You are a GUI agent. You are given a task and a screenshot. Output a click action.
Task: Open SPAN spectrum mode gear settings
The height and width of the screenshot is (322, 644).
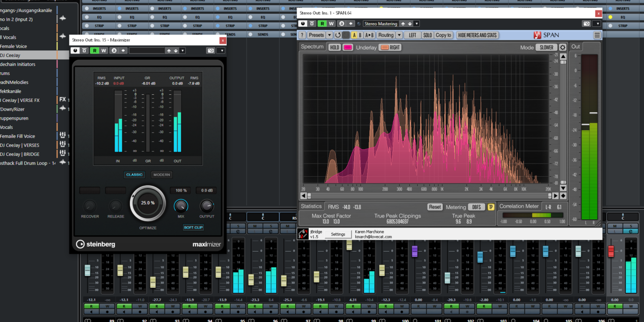pos(563,48)
